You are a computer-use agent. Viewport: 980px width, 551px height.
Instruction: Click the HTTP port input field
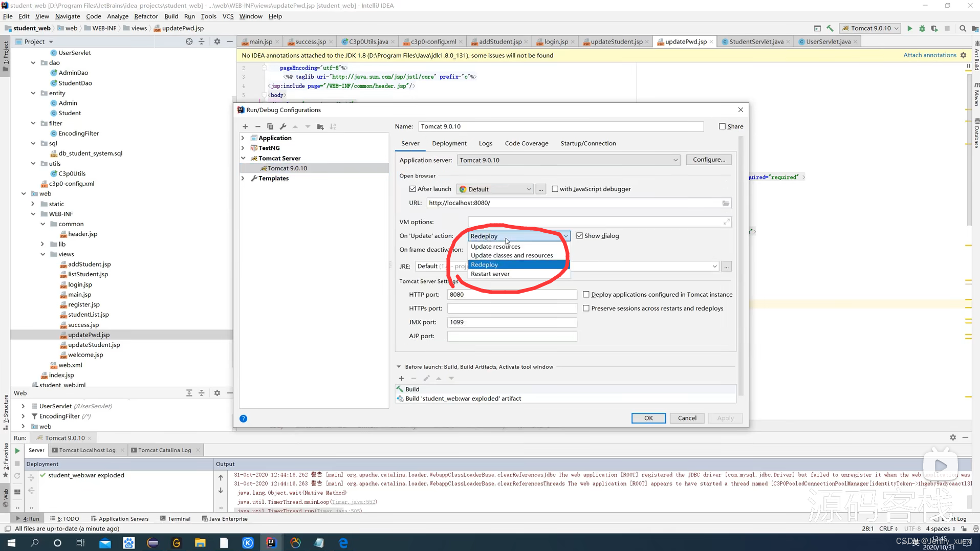pyautogui.click(x=512, y=295)
